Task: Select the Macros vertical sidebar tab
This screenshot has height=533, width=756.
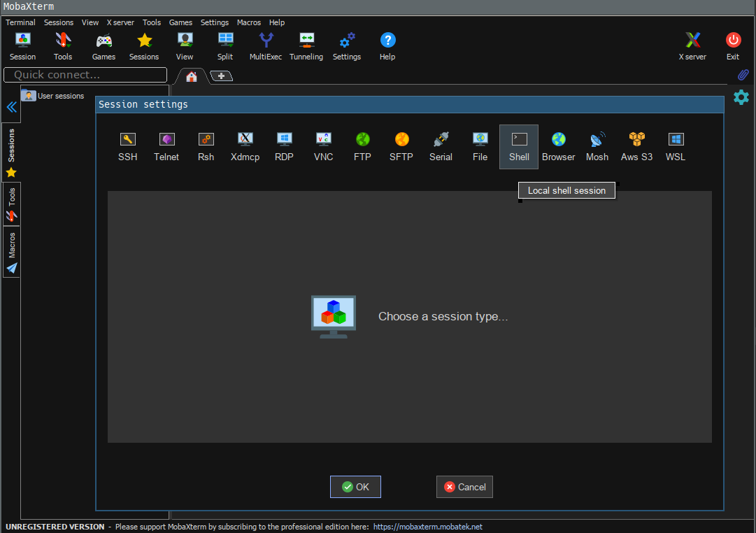Action: [x=11, y=253]
